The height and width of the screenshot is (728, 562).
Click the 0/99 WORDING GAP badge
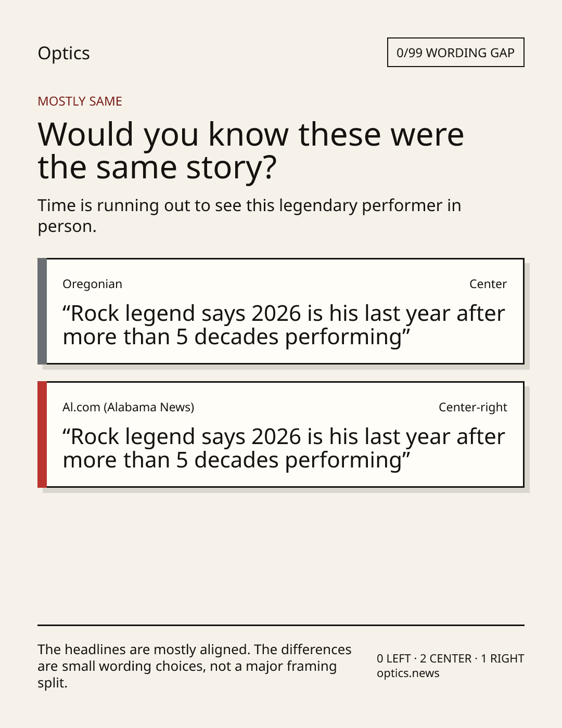click(x=455, y=53)
